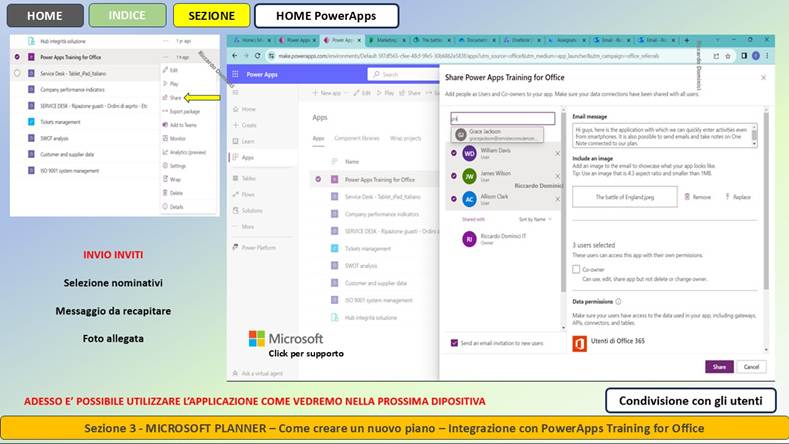The image size is (789, 444).
Task: Remove the attached The battle of England image
Action: [697, 197]
